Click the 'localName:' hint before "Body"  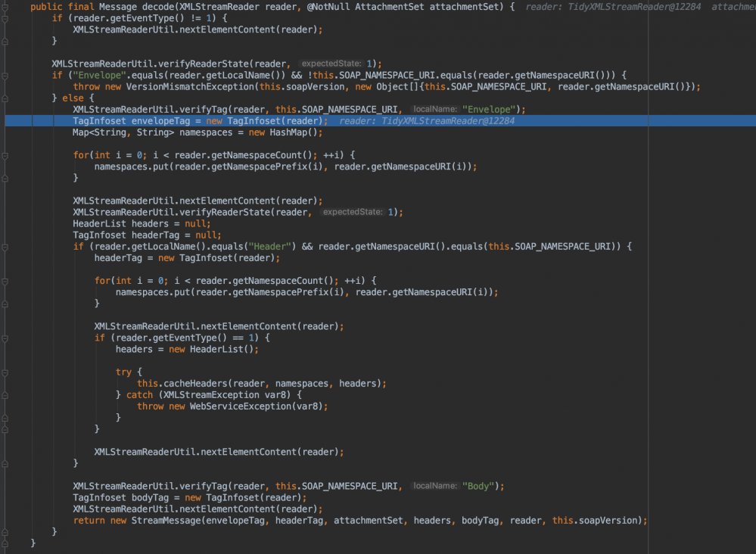(435, 486)
